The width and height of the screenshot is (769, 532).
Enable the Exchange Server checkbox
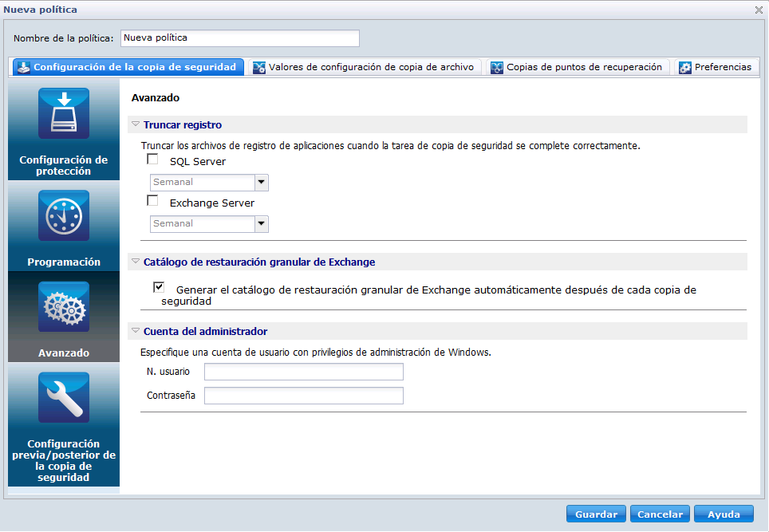point(152,200)
